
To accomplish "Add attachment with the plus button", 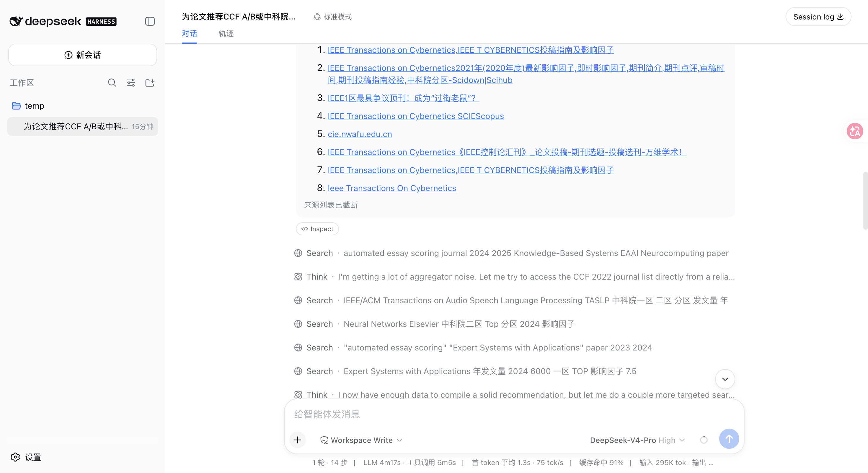I will pos(298,440).
